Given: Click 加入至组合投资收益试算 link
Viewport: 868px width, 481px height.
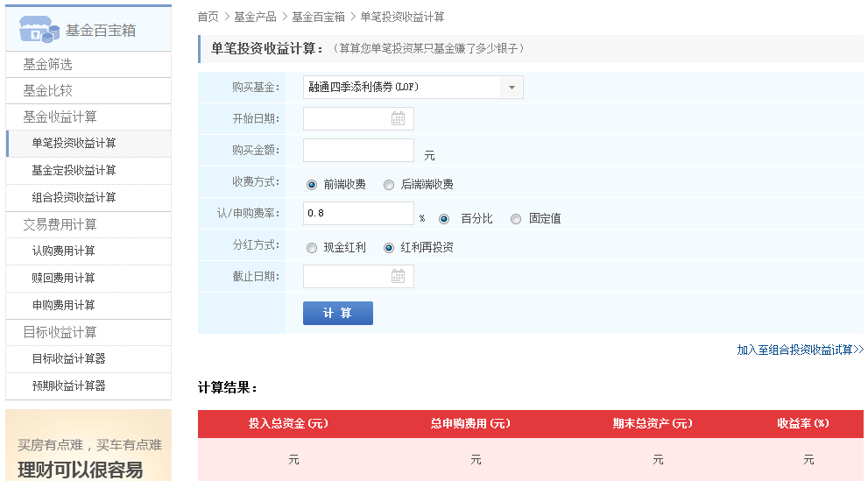Looking at the screenshot, I should 799,350.
